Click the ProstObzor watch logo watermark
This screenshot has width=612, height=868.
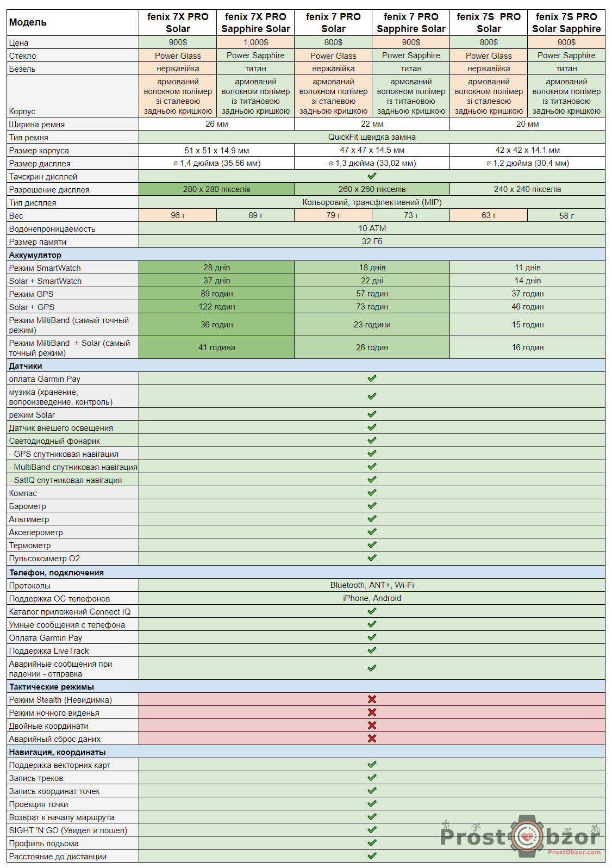pos(526,836)
